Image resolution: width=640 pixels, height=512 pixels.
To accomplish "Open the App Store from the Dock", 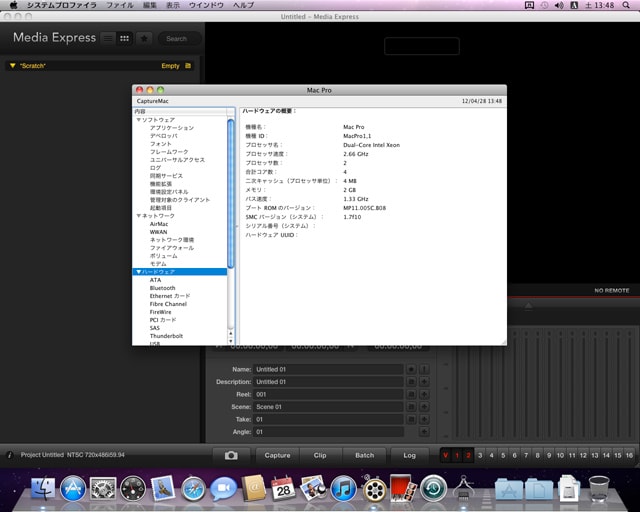I will click(x=73, y=488).
